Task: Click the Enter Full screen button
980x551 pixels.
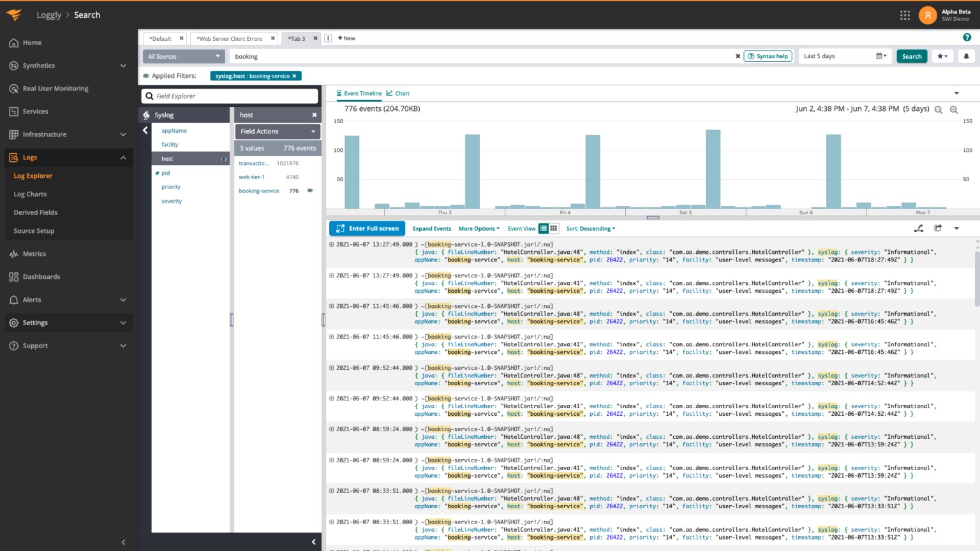Action: point(366,228)
